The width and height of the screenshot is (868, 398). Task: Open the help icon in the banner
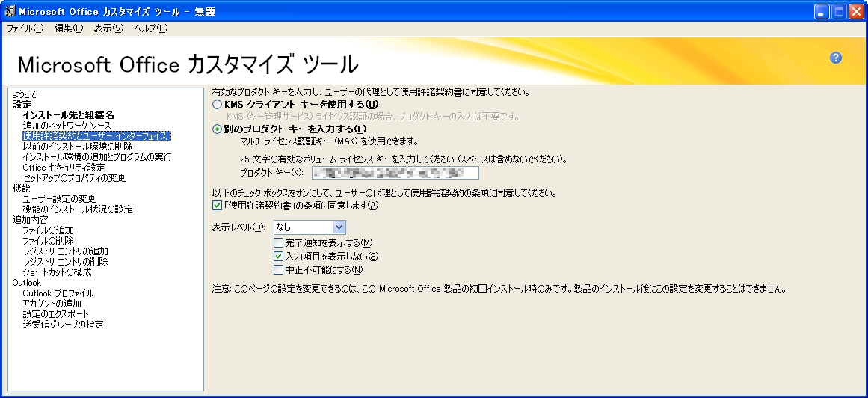coord(835,58)
